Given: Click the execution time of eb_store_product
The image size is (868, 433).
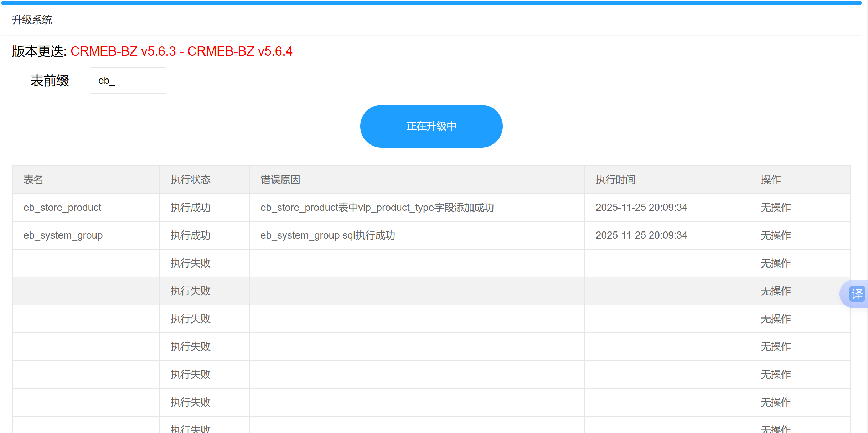Looking at the screenshot, I should pos(641,208).
